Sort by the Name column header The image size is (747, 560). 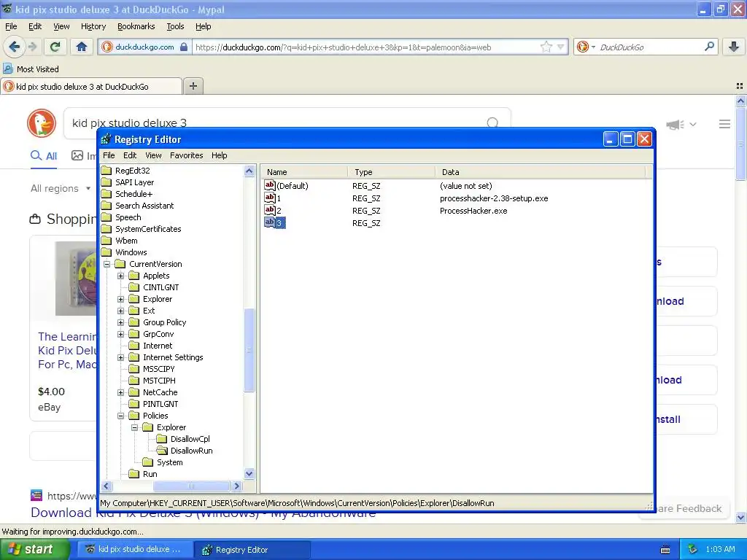(x=304, y=172)
